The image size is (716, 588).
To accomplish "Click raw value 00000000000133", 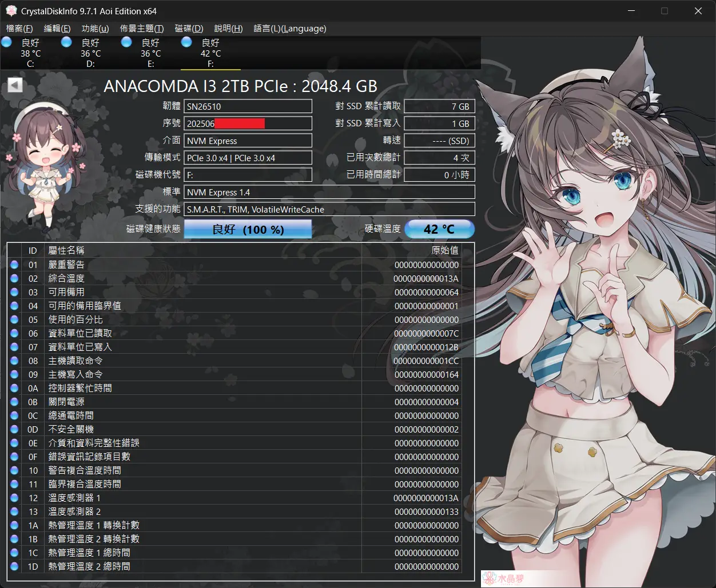I will click(427, 511).
